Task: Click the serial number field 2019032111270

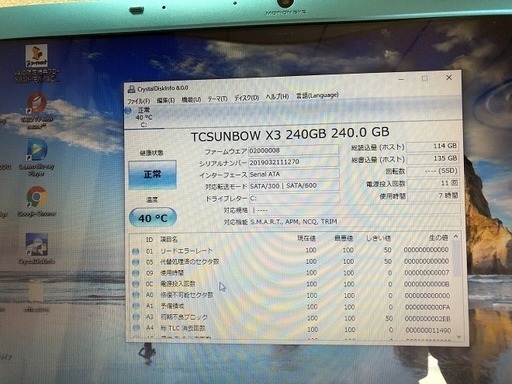Action: [294, 162]
